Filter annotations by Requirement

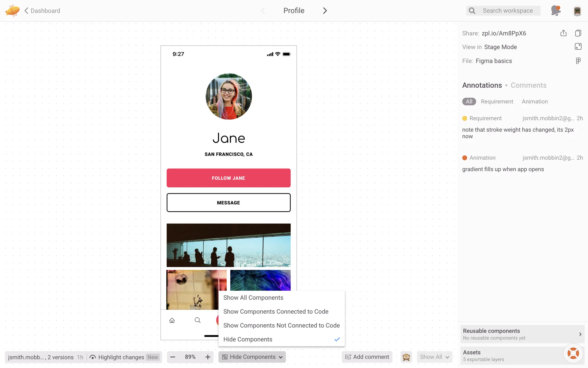pos(497,102)
